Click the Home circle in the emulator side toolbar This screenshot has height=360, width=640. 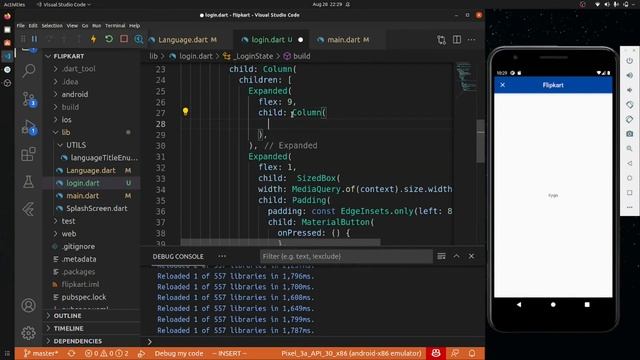point(630,178)
